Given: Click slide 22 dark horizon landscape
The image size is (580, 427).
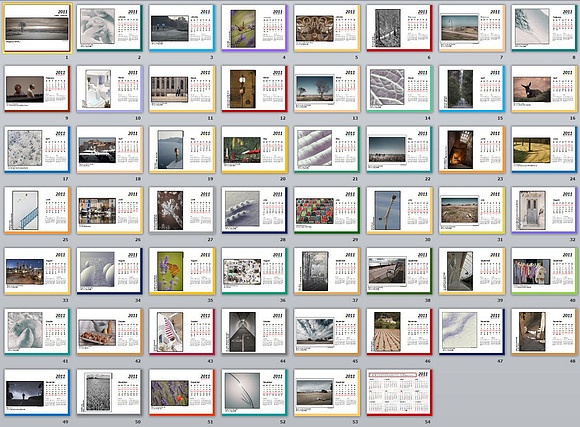Looking at the screenshot, I should click(399, 149).
